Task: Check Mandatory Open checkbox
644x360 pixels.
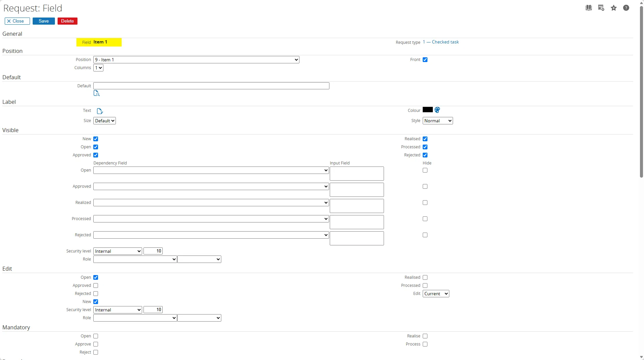Action: (96, 336)
